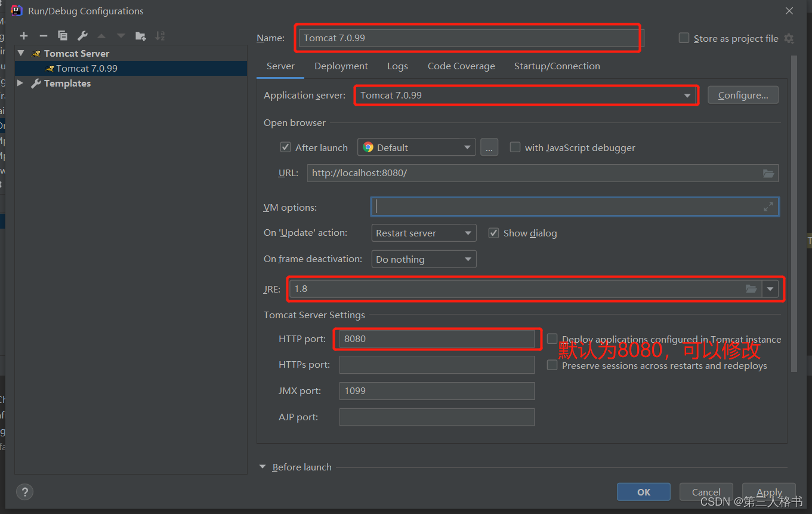Switch to the Deployment tab
The height and width of the screenshot is (514, 812).
pos(341,66)
